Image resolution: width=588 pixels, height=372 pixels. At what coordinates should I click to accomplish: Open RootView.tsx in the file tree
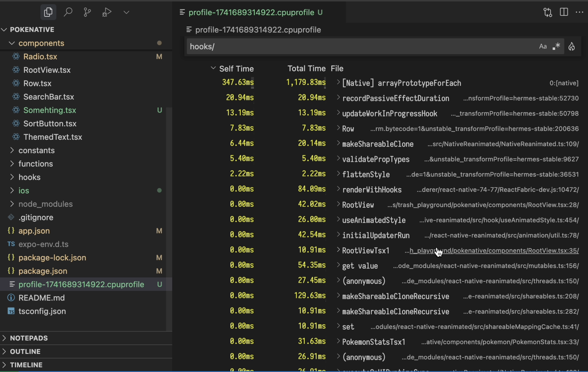click(x=47, y=70)
